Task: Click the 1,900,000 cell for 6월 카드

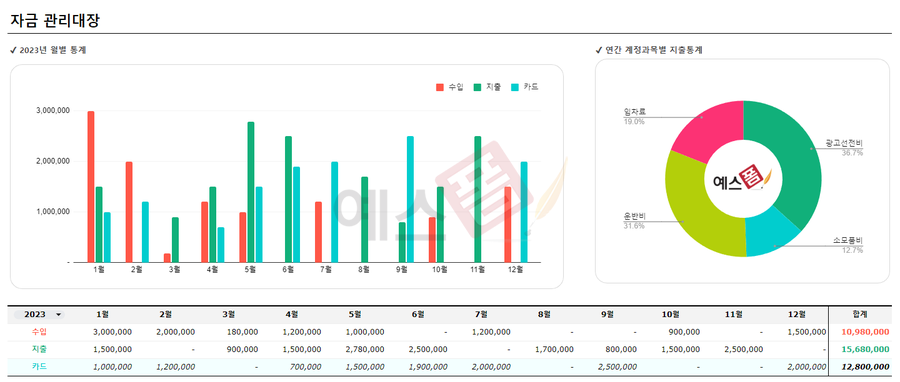Action: point(428,367)
